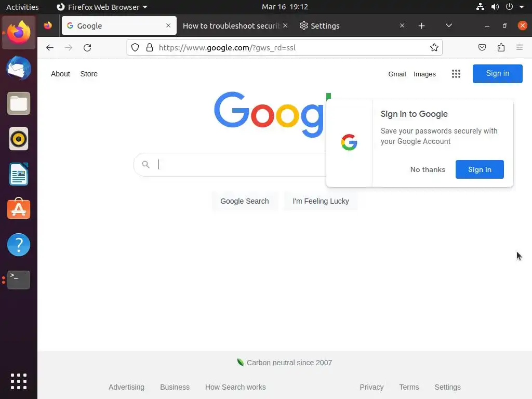
Task: Close the Google tab
Action: [x=168, y=25]
